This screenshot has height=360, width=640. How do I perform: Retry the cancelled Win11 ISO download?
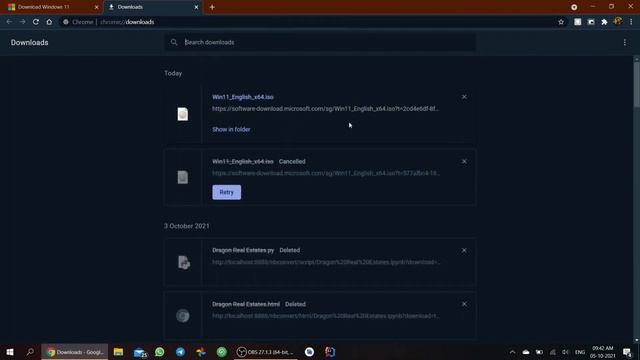[227, 192]
